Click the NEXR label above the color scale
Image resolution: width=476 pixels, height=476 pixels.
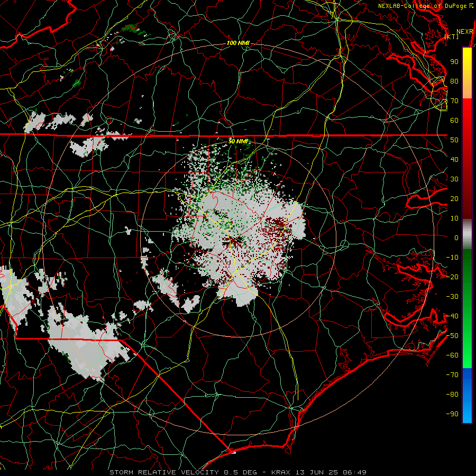pyautogui.click(x=465, y=32)
